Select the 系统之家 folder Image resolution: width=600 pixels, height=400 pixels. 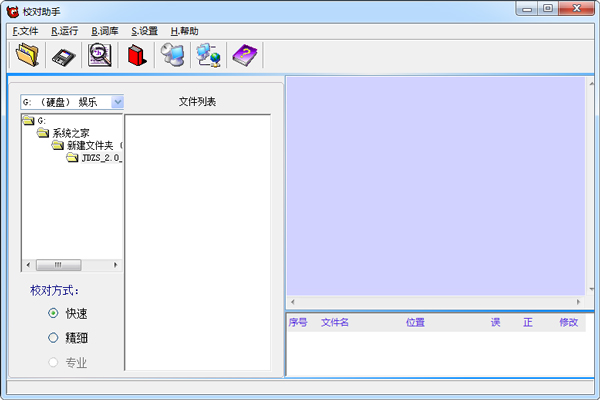point(63,133)
